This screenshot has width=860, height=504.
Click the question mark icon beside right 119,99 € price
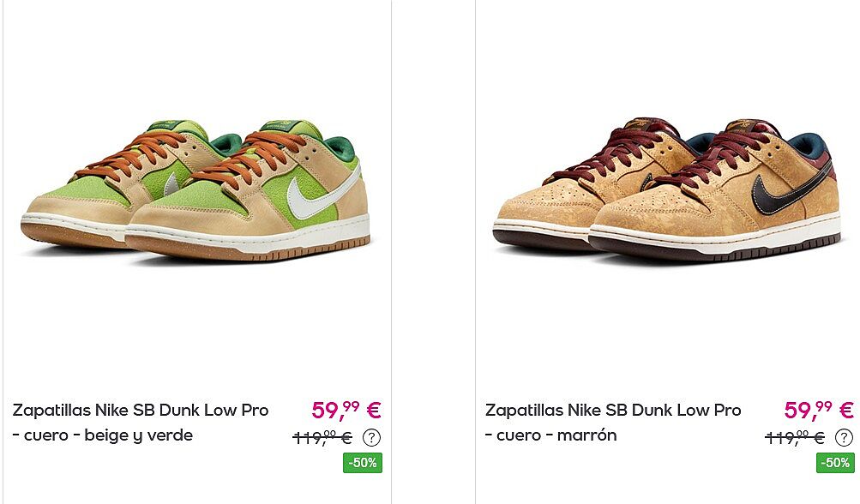point(844,438)
